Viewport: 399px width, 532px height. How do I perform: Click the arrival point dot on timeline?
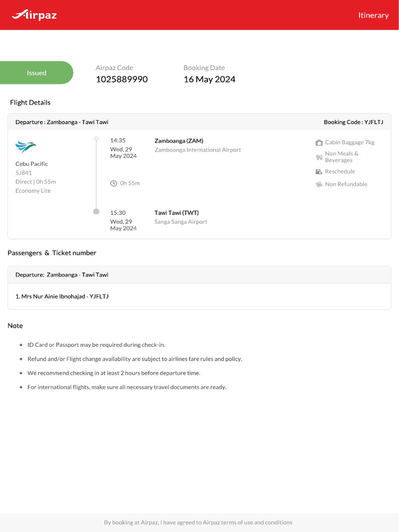coord(96,211)
